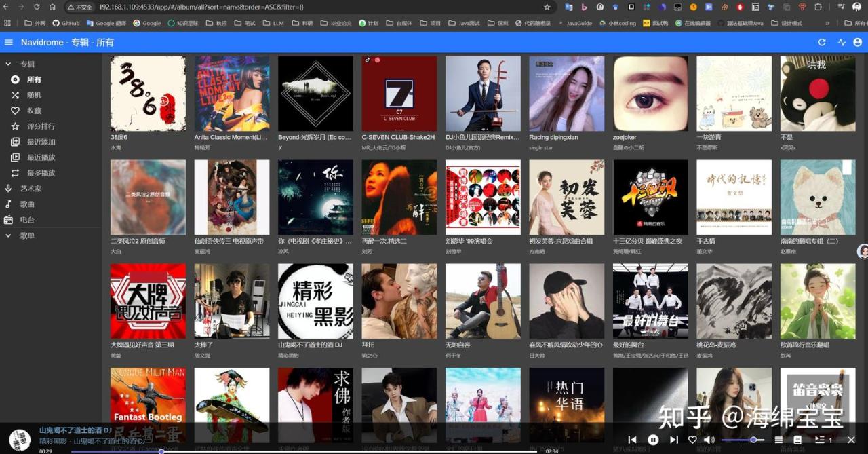Open the GitHub bookmark
Viewport: 868px width, 454px height.
coord(66,23)
